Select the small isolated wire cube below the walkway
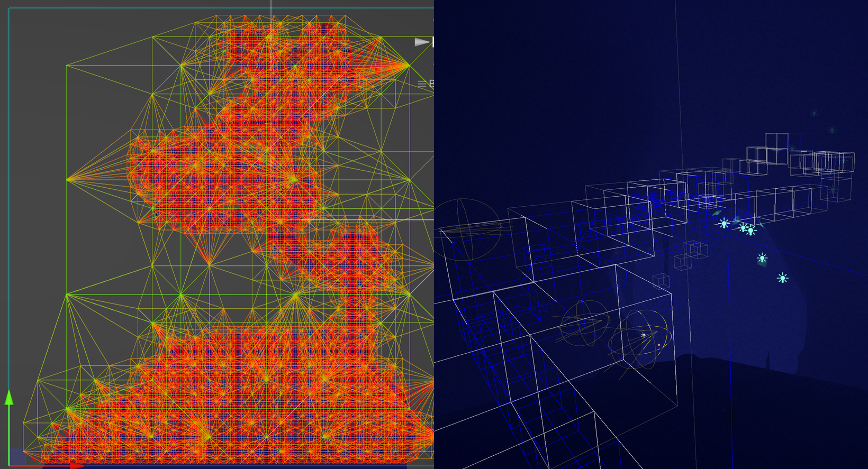The image size is (868, 469). [661, 281]
